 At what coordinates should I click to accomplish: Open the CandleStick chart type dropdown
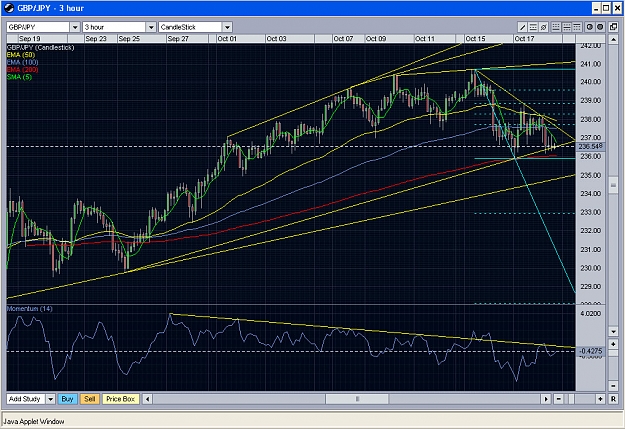pyautogui.click(x=227, y=27)
